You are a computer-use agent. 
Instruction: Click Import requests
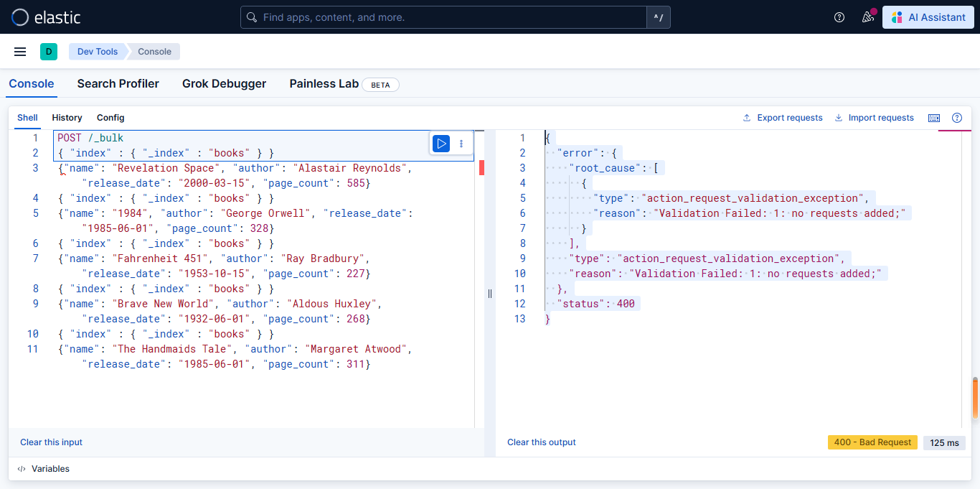click(874, 118)
